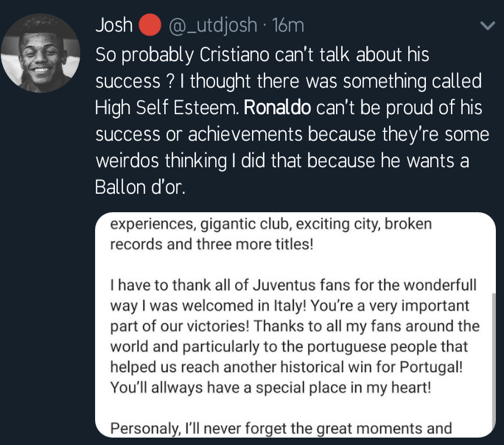Open Josh's profile avatar photo
The width and height of the screenshot is (504, 445).
[x=41, y=52]
